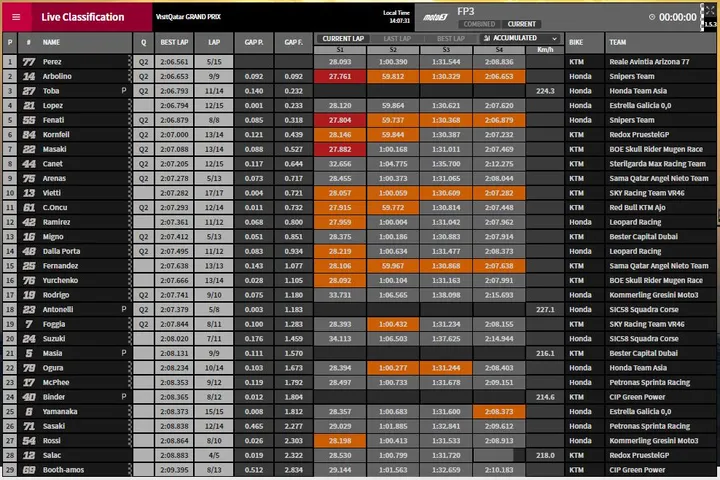Image resolution: width=720 pixels, height=480 pixels.
Task: Select the Rossi rider name
Action: (51, 440)
